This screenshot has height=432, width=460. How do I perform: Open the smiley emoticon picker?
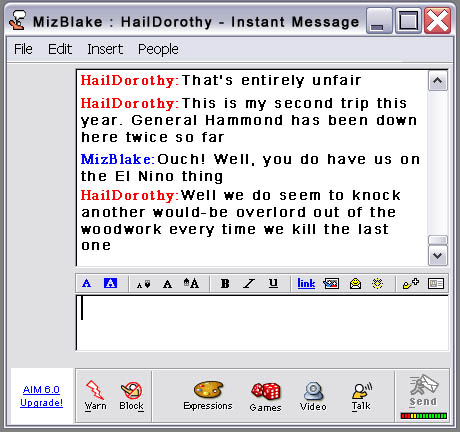tap(355, 284)
